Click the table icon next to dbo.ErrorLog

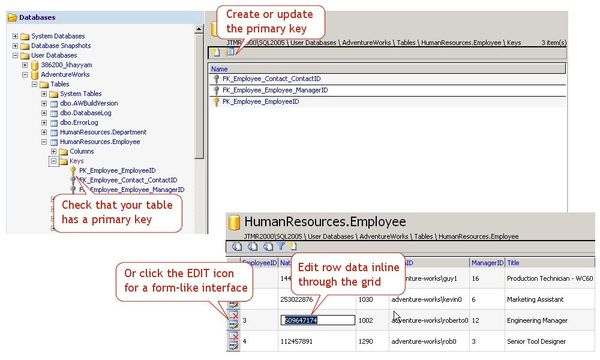54,123
